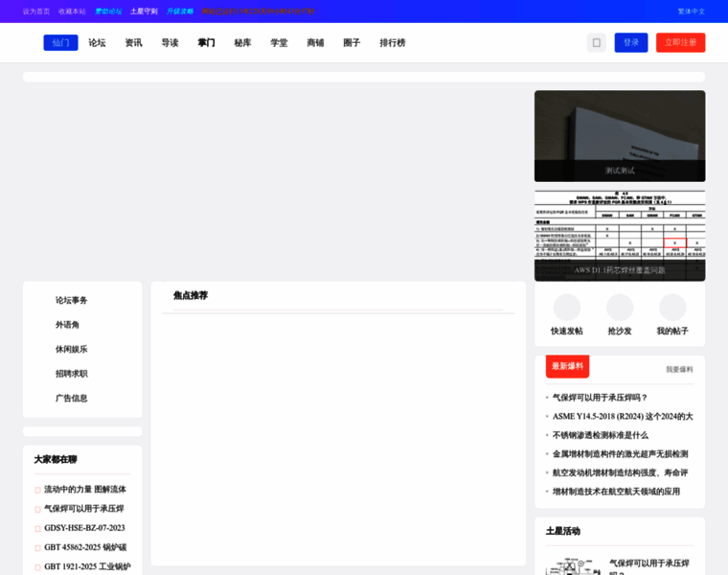Image resolution: width=728 pixels, height=575 pixels.
Task: Open 流动中的力量 图解流体 post
Action: pyautogui.click(x=85, y=490)
